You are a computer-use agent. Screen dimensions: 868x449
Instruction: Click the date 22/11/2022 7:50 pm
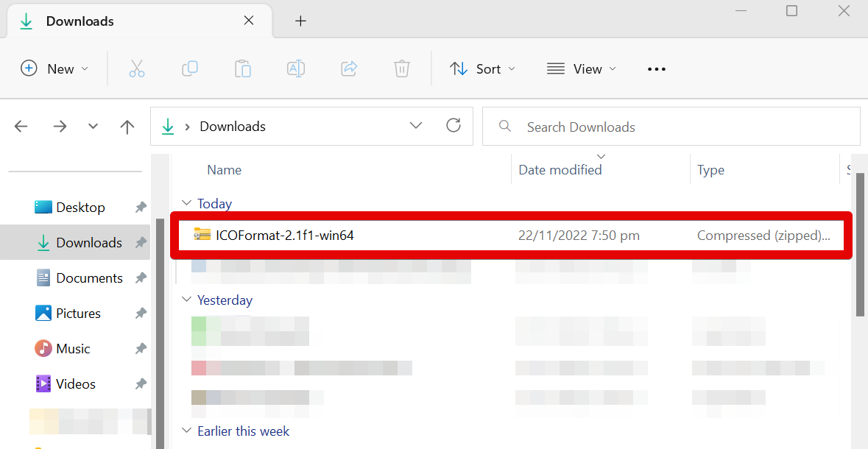(x=579, y=236)
